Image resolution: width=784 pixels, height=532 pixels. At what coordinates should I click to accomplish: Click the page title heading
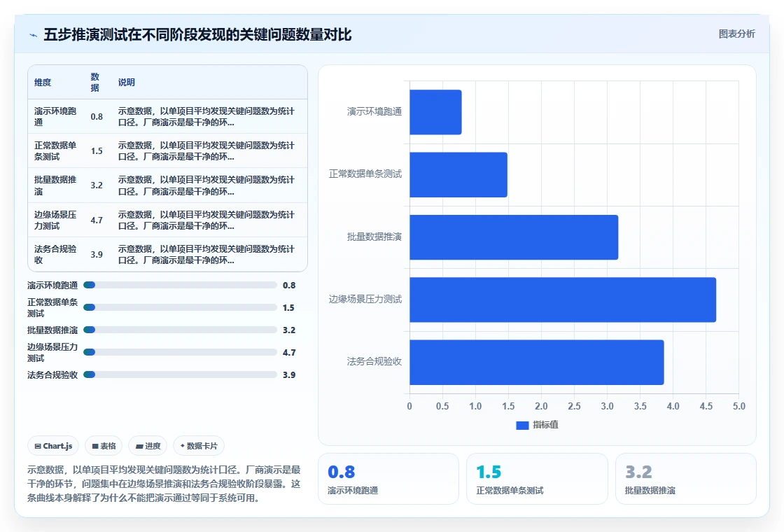click(197, 35)
